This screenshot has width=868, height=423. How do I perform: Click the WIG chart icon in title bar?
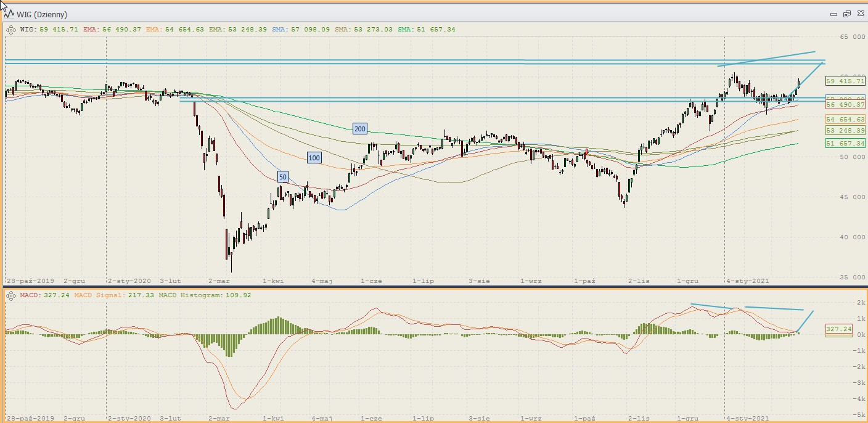pos(9,14)
